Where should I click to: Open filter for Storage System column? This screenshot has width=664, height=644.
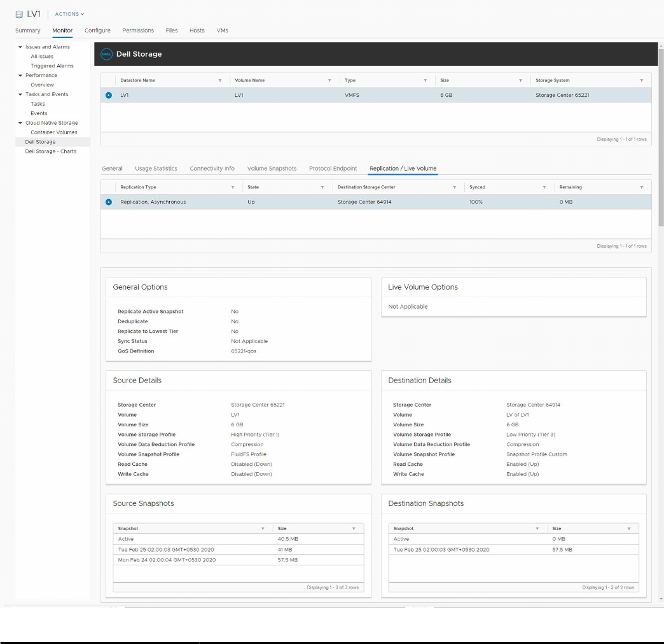641,81
